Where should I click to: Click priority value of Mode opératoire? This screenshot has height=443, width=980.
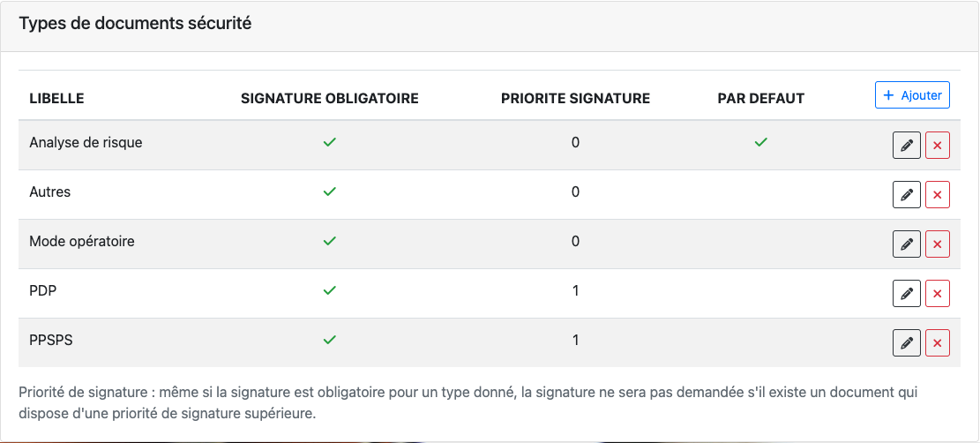pos(575,241)
